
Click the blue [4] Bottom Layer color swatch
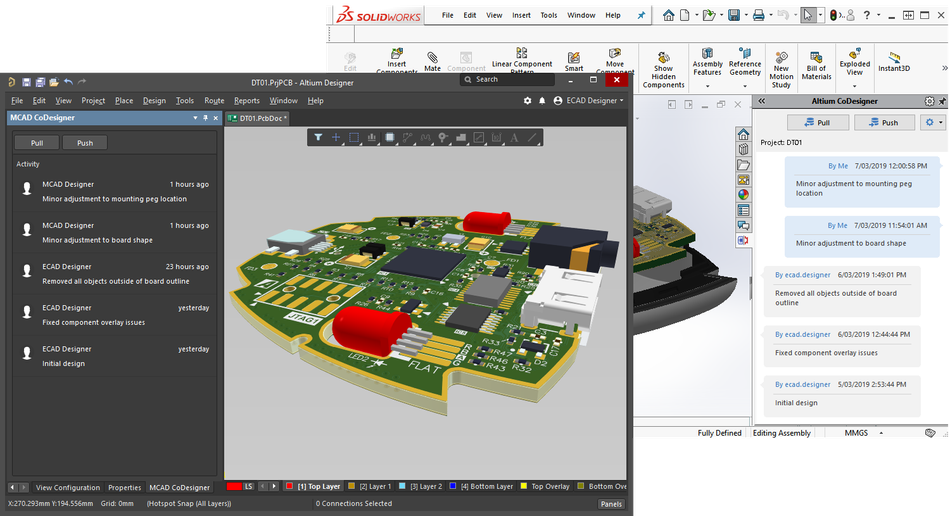click(453, 486)
